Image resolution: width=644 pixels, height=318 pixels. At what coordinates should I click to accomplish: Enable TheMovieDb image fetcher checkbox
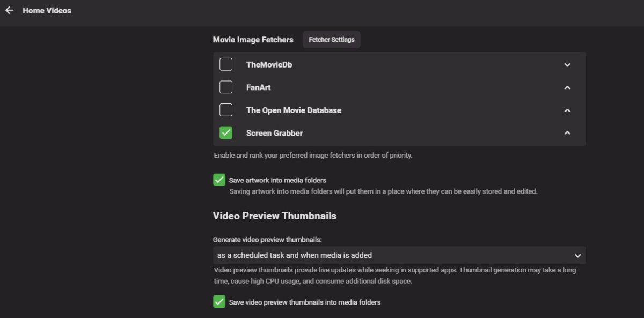tap(226, 64)
